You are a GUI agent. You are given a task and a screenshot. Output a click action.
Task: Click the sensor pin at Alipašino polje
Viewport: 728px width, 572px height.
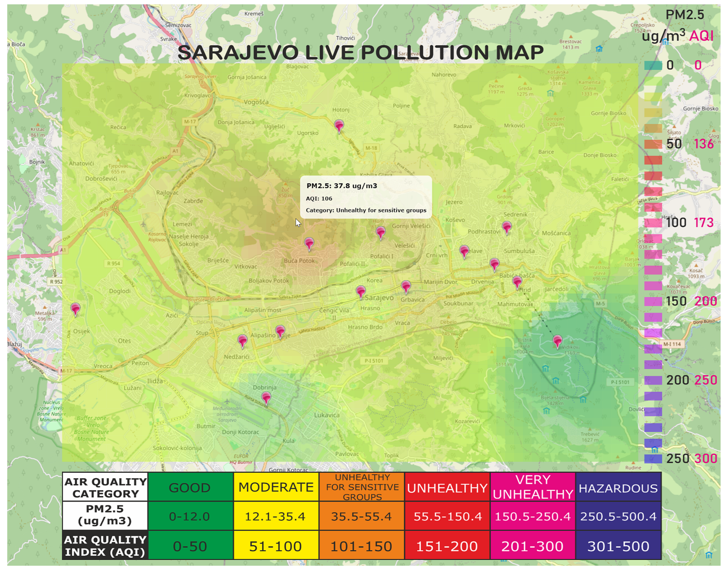pyautogui.click(x=280, y=331)
